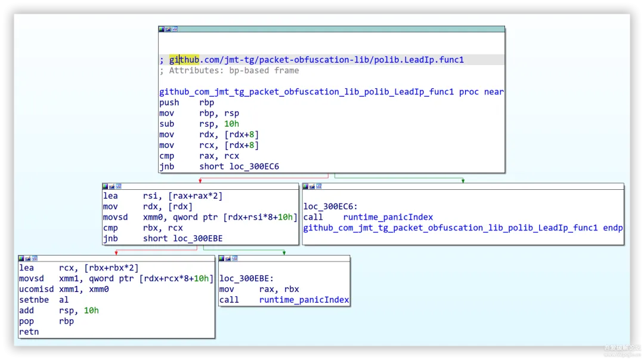Click edit icon on loc_300EC6 block header
644x360 pixels.
click(312, 186)
